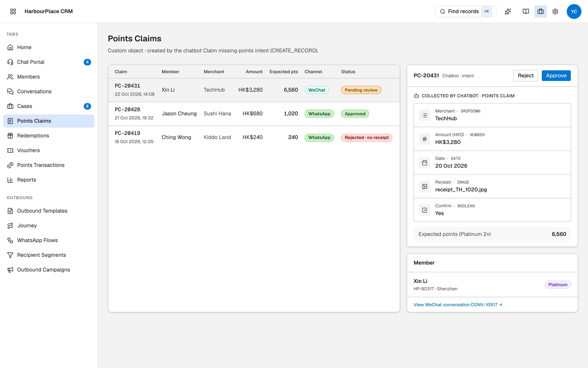Click the chatbot robot icon beside Collected heading
This screenshot has height=368, width=588.
point(416,96)
